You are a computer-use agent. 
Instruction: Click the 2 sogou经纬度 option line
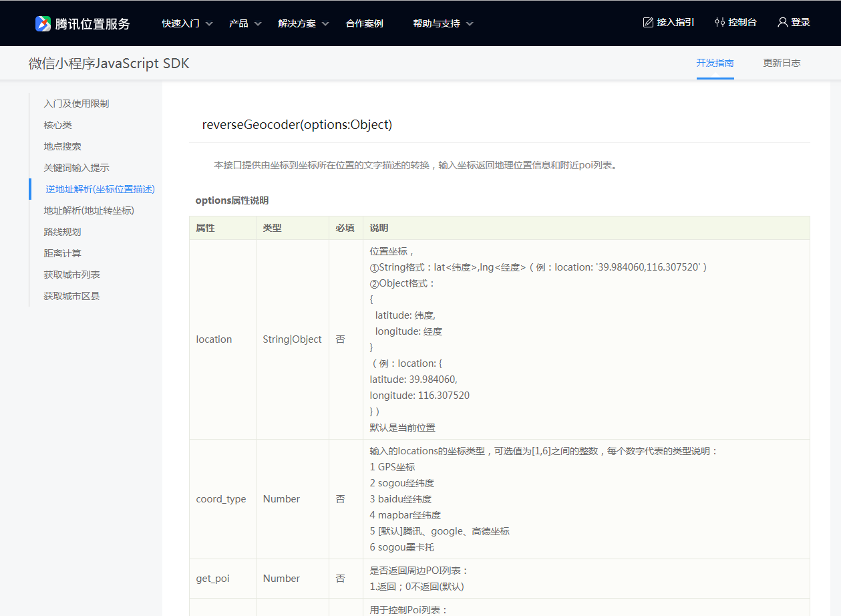click(401, 483)
